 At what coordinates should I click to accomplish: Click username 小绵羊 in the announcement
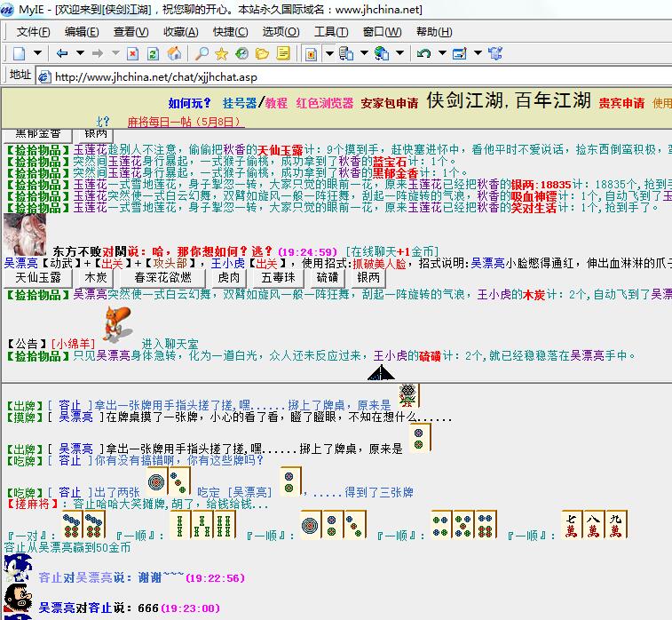tap(74, 344)
